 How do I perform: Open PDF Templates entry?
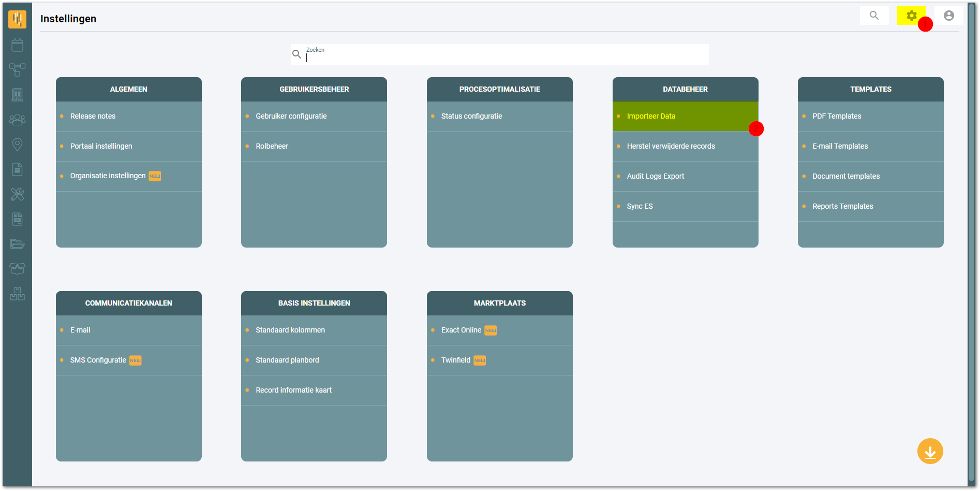(836, 116)
